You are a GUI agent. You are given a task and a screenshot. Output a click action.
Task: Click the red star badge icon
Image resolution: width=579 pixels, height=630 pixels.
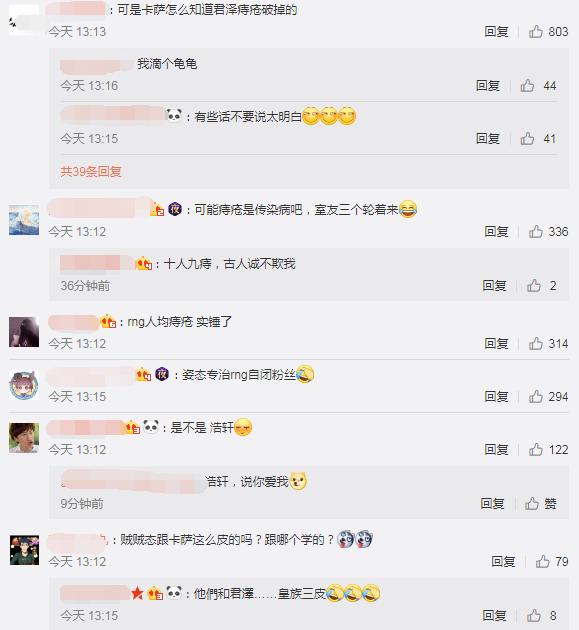[x=137, y=593]
